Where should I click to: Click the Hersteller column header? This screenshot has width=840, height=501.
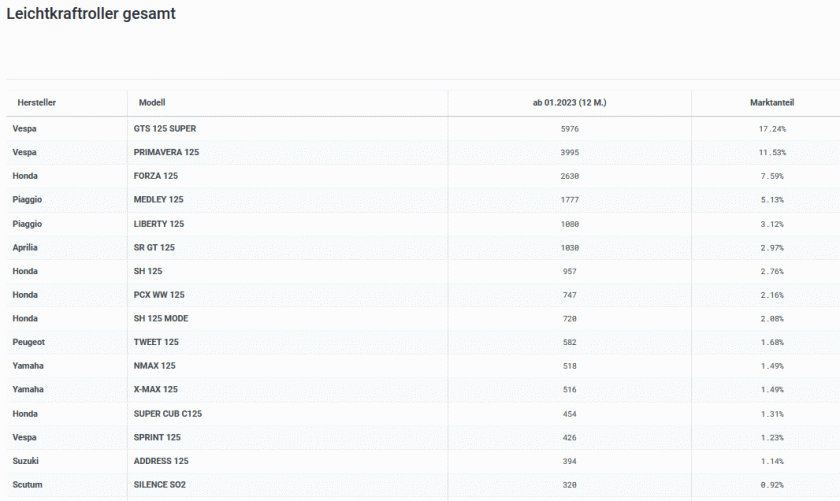coord(36,102)
